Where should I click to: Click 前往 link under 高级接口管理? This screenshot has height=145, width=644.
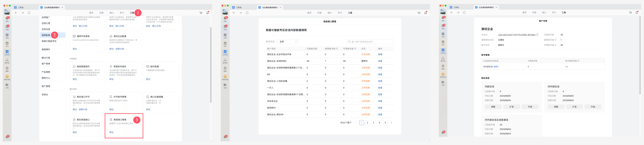pos(111,132)
